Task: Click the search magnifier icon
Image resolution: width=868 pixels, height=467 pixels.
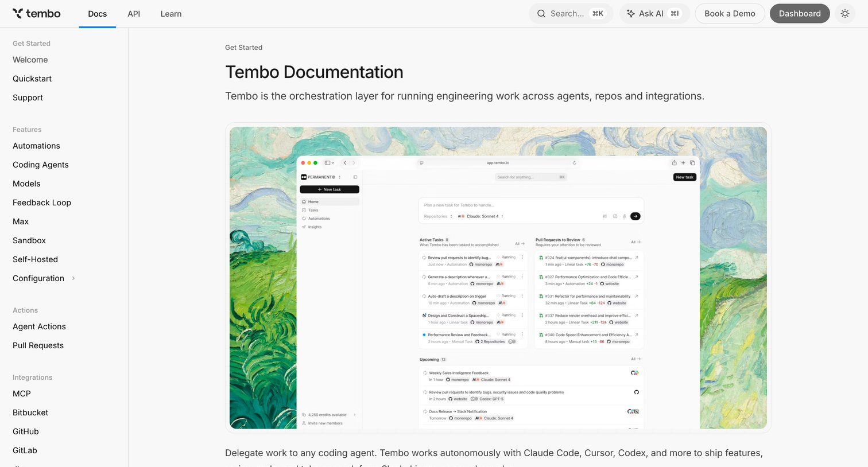Action: 541,14
